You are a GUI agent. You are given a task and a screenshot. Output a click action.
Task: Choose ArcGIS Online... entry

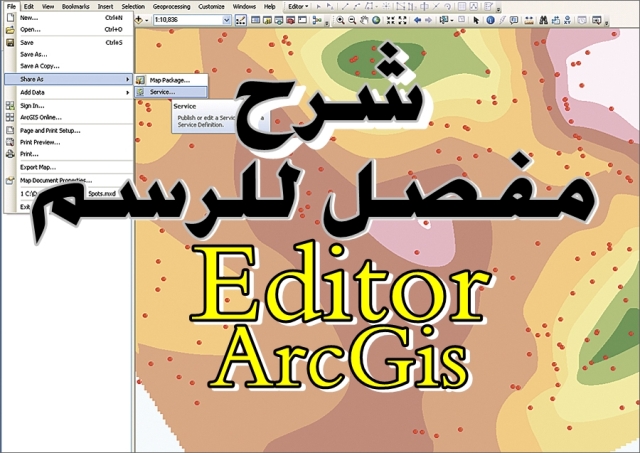(x=69, y=118)
